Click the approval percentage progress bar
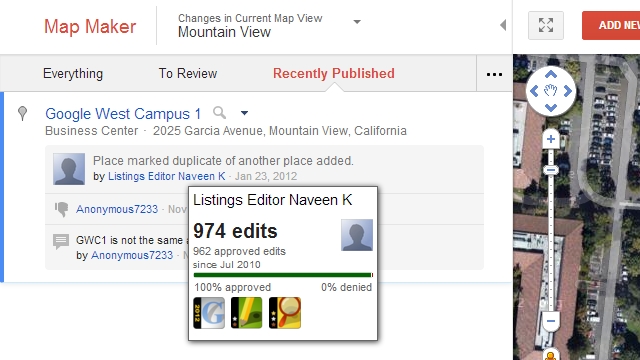The image size is (640, 360). (x=283, y=275)
